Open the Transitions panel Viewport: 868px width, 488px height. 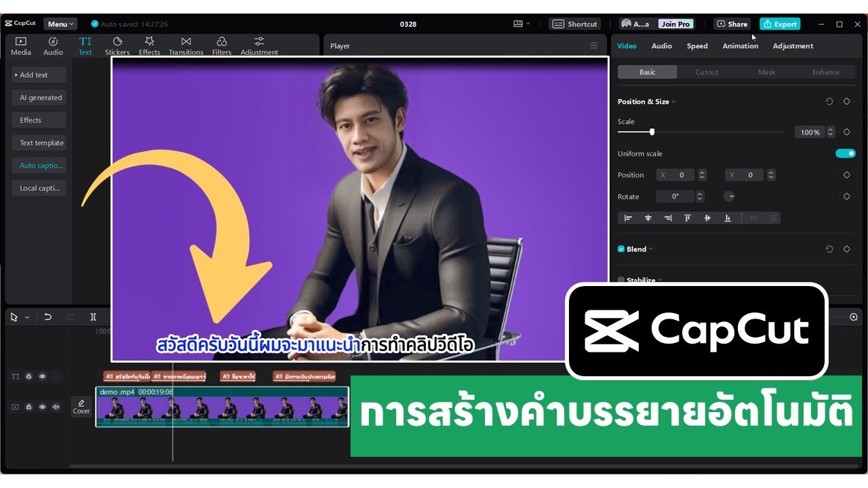pyautogui.click(x=186, y=46)
